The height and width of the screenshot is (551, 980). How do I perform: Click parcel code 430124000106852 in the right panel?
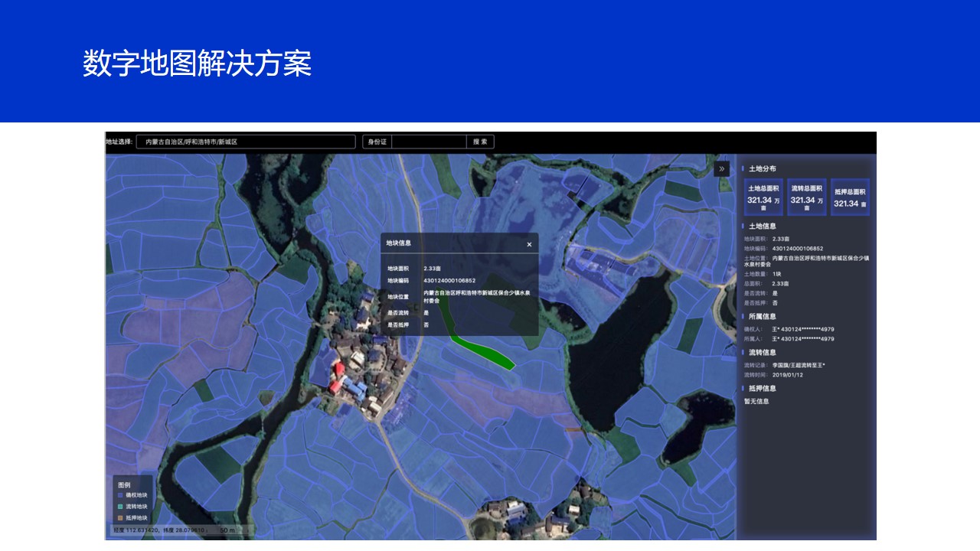[797, 248]
